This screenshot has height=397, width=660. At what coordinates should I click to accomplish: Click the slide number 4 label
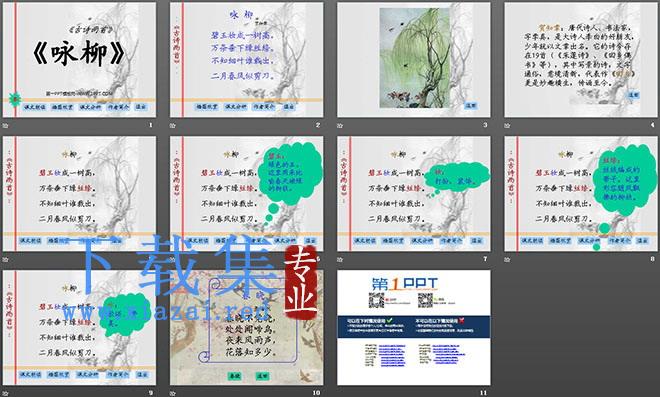pyautogui.click(x=652, y=125)
